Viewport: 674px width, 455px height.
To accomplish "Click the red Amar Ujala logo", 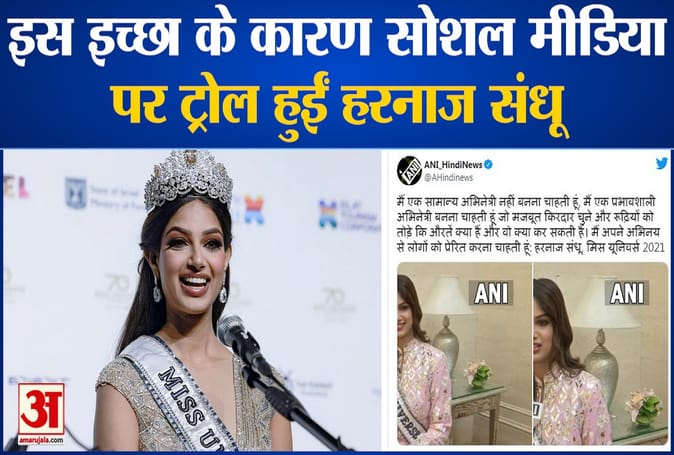I will (x=41, y=409).
